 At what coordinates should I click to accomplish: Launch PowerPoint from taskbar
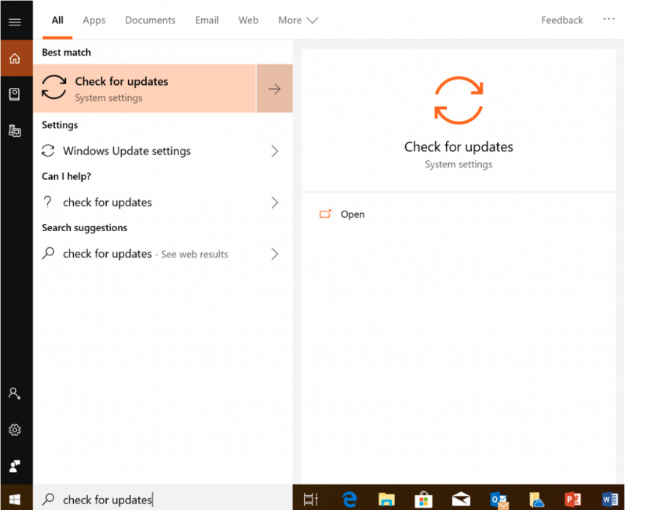point(573,499)
